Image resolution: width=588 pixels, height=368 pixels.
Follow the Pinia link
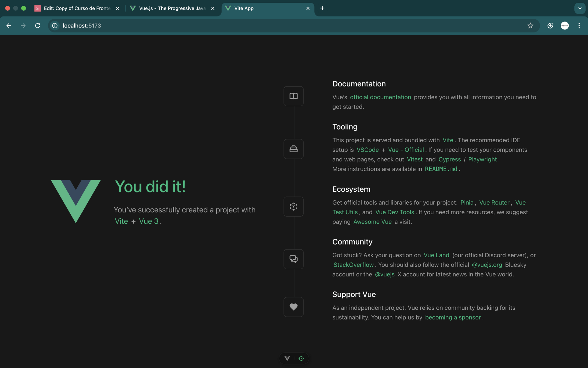tap(467, 203)
